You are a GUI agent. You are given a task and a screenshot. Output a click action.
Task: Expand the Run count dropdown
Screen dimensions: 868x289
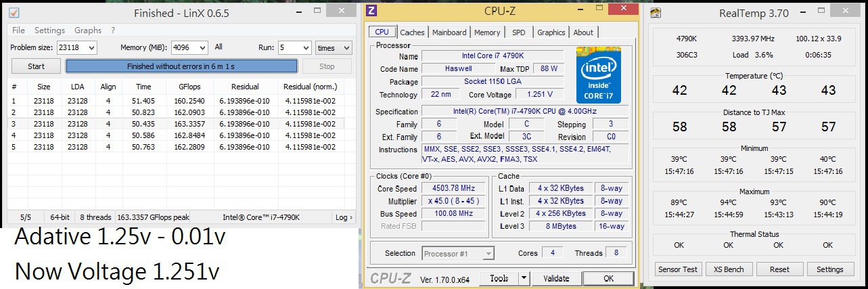[305, 47]
